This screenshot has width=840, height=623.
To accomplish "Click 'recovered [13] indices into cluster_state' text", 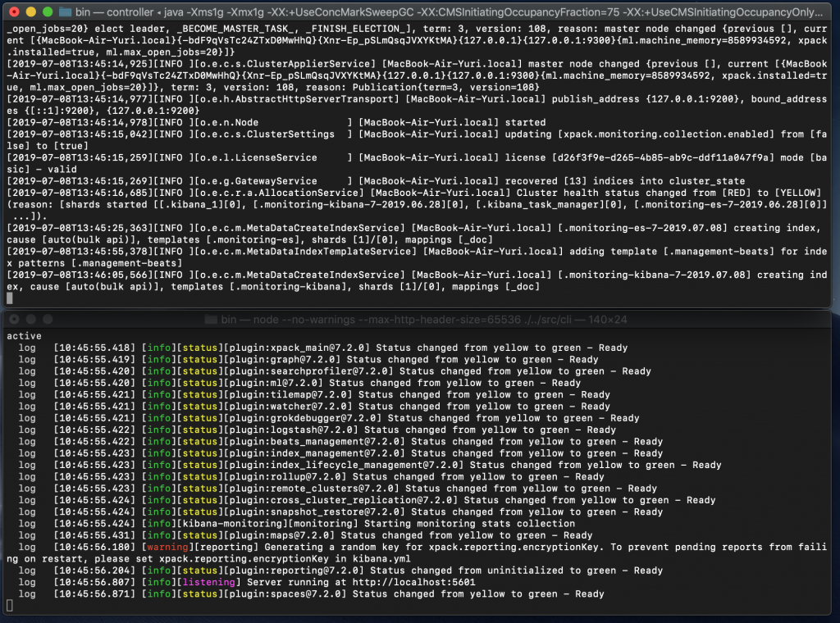I will [x=624, y=181].
